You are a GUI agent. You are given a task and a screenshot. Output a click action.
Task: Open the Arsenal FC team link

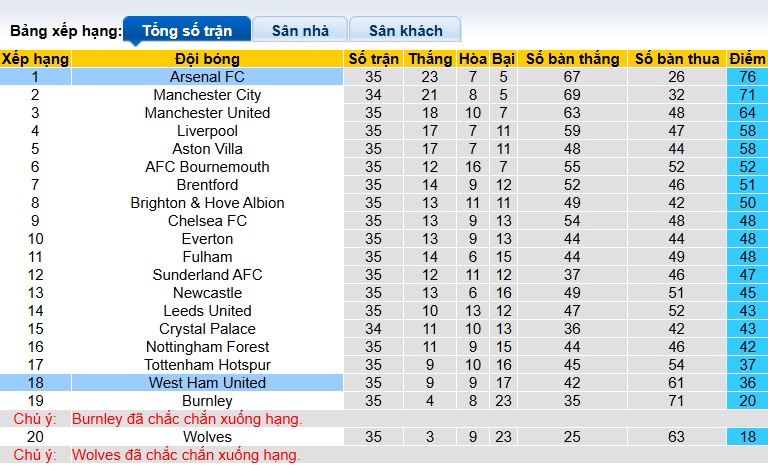(207, 77)
